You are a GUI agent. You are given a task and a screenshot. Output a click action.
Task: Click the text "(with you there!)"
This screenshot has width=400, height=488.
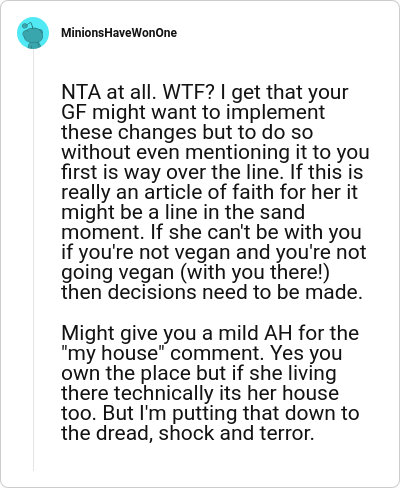click(255, 272)
